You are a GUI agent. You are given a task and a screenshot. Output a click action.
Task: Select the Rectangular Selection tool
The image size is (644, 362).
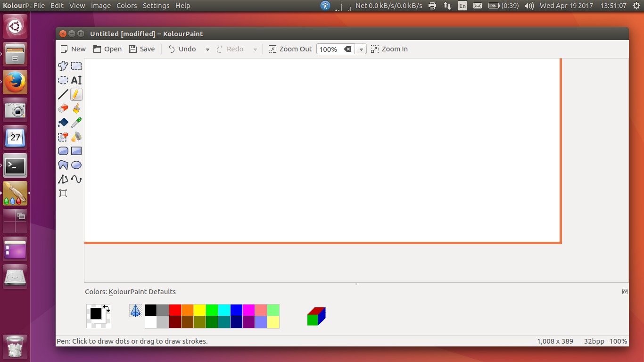(x=76, y=66)
